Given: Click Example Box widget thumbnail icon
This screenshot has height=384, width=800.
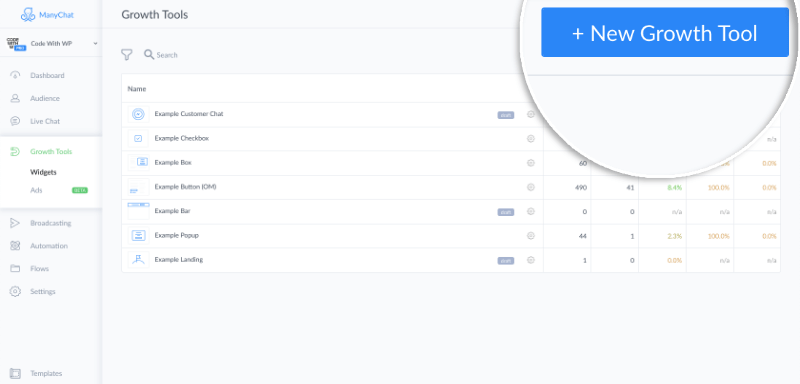Looking at the screenshot, I should click(x=138, y=162).
